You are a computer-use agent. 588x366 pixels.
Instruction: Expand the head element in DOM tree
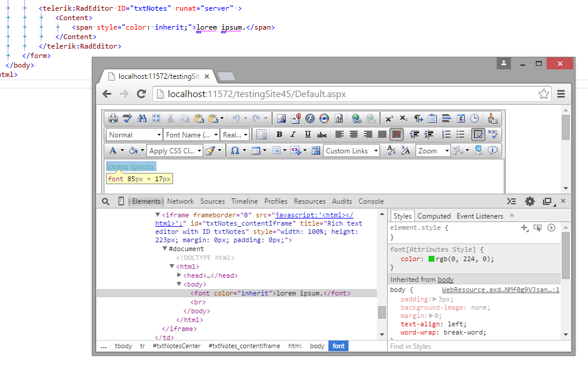[x=180, y=275]
